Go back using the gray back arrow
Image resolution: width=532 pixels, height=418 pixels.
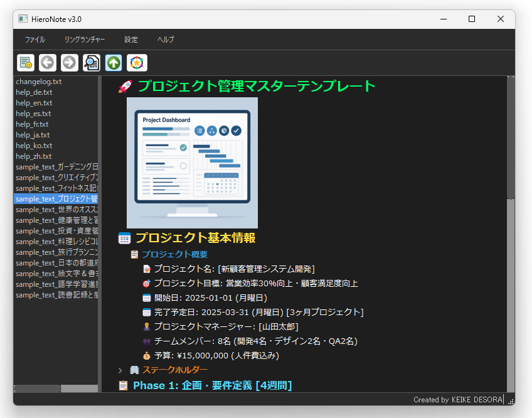[x=48, y=63]
